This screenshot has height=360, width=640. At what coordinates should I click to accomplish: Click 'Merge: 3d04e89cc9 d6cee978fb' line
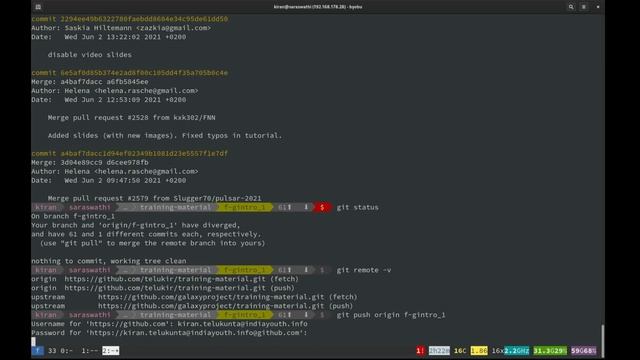(90, 162)
